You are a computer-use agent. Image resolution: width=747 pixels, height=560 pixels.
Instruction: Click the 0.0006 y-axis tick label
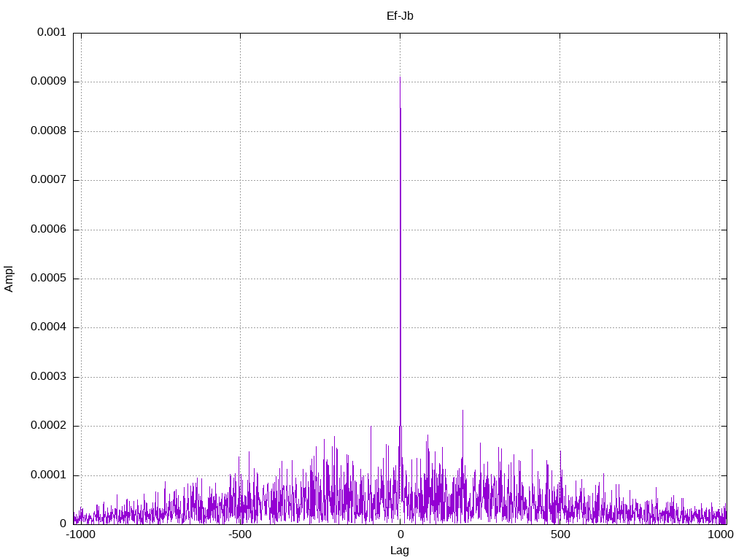coord(48,229)
